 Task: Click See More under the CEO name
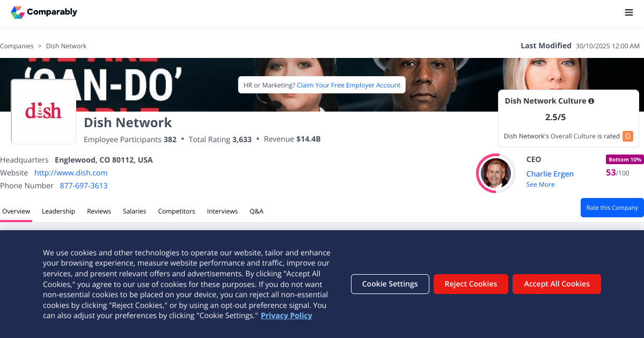click(x=540, y=185)
